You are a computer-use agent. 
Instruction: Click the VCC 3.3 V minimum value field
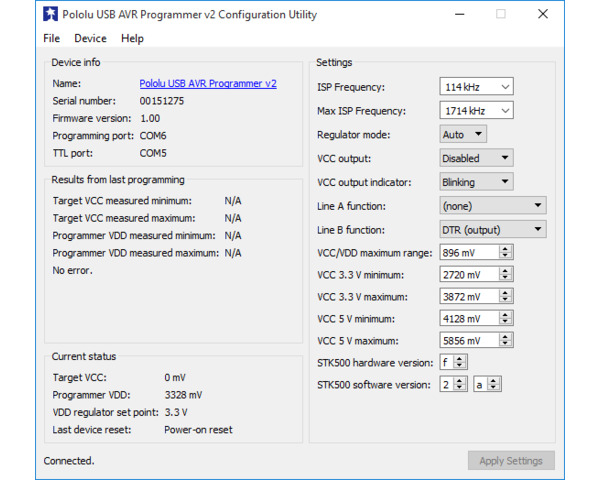(470, 274)
